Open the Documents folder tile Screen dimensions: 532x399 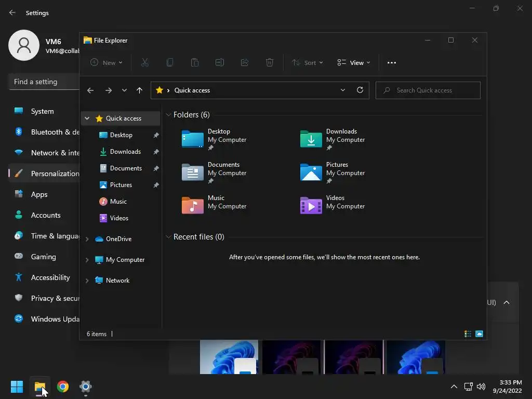214,172
